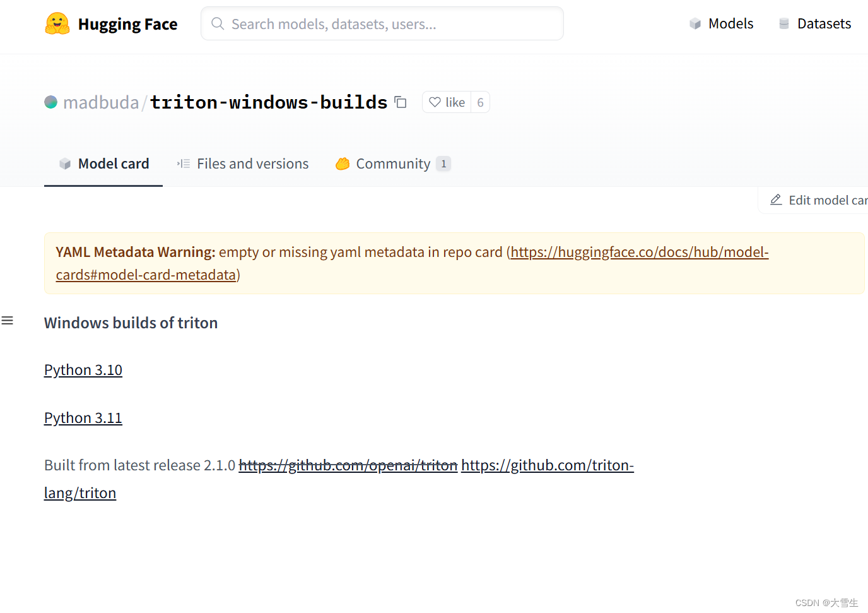This screenshot has height=613, width=868.
Task: Open the table of contents hamburger icon
Action: point(8,321)
